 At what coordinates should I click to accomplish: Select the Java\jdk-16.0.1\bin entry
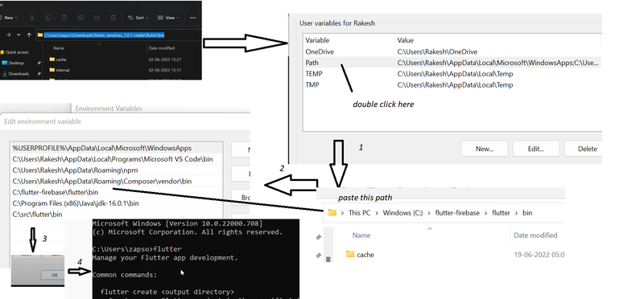(117, 203)
